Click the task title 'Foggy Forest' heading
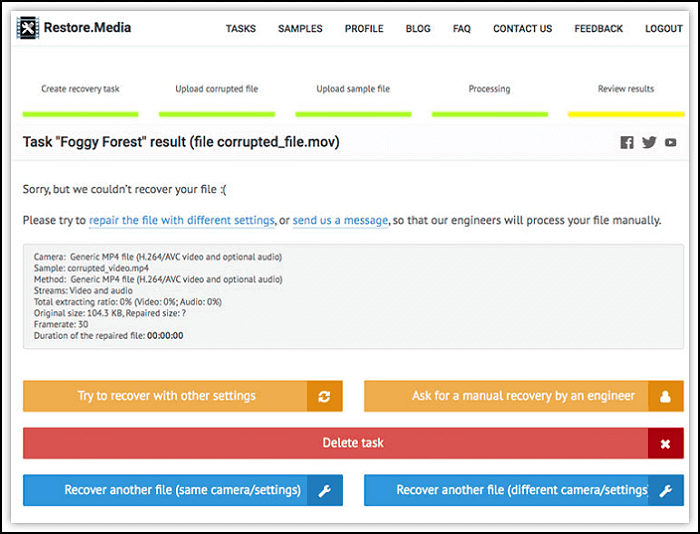Viewport: 700px width, 534px height. (x=181, y=142)
